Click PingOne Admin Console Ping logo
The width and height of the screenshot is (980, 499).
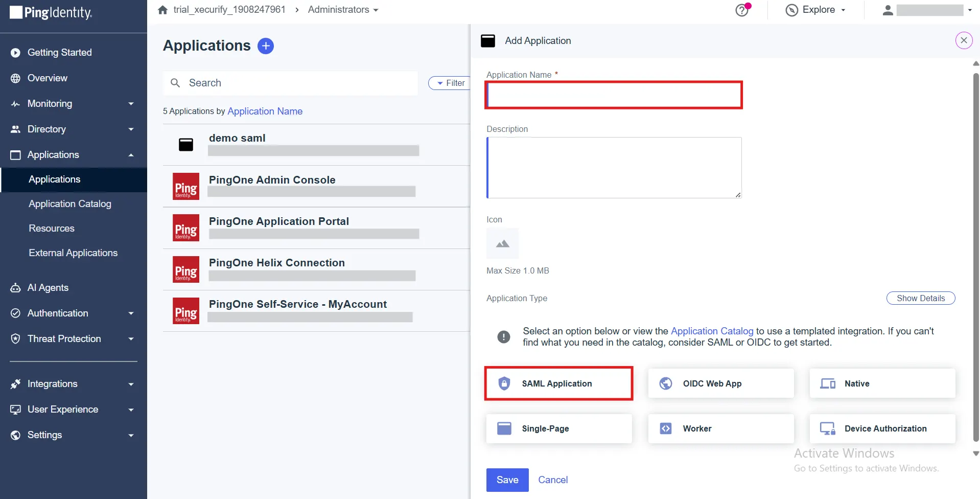(x=186, y=186)
